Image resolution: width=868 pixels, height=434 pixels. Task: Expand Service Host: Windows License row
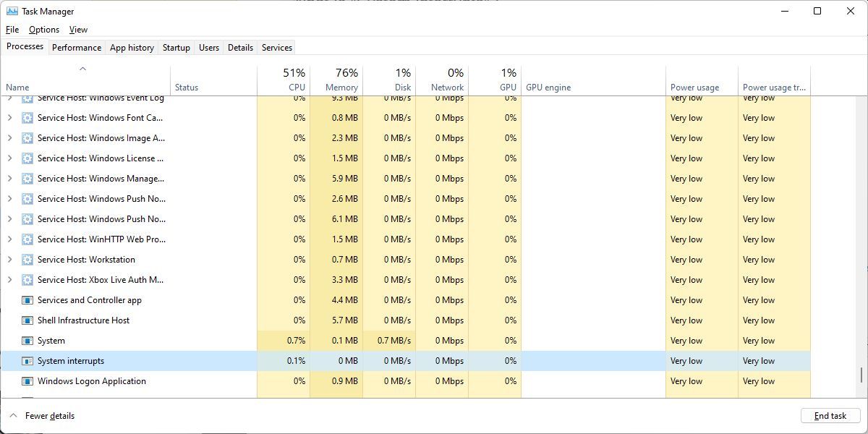point(9,158)
